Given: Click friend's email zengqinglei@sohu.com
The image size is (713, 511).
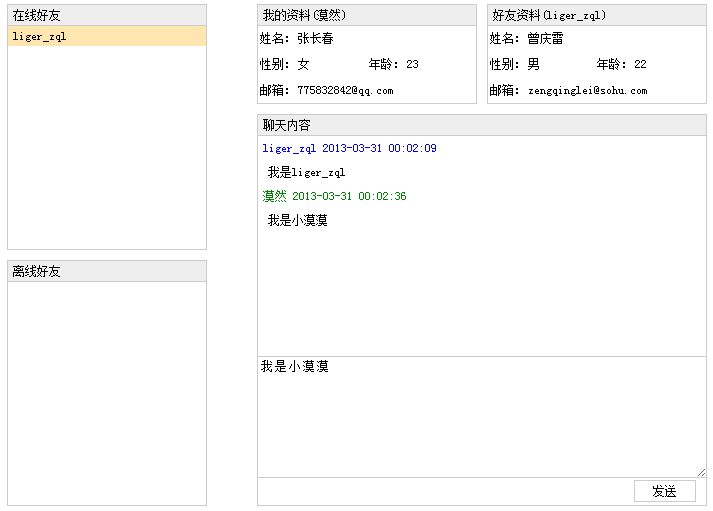Looking at the screenshot, I should 587,91.
